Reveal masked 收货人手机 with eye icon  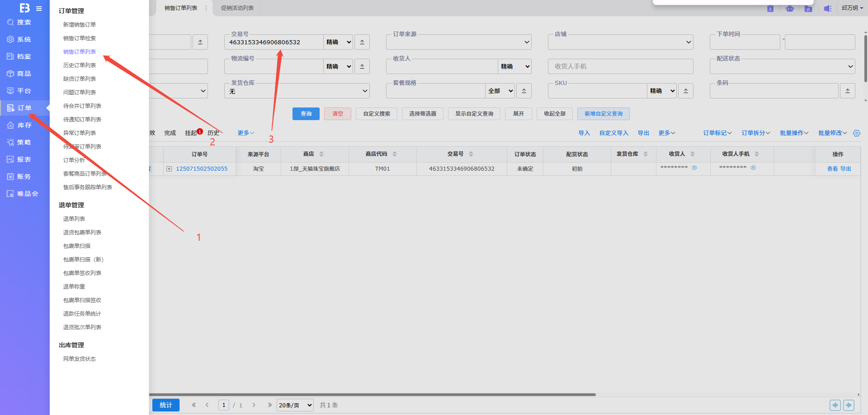click(x=753, y=168)
